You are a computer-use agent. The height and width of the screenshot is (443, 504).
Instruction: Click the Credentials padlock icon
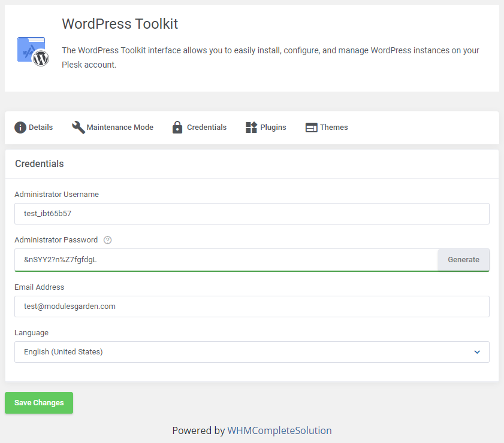pyautogui.click(x=177, y=128)
